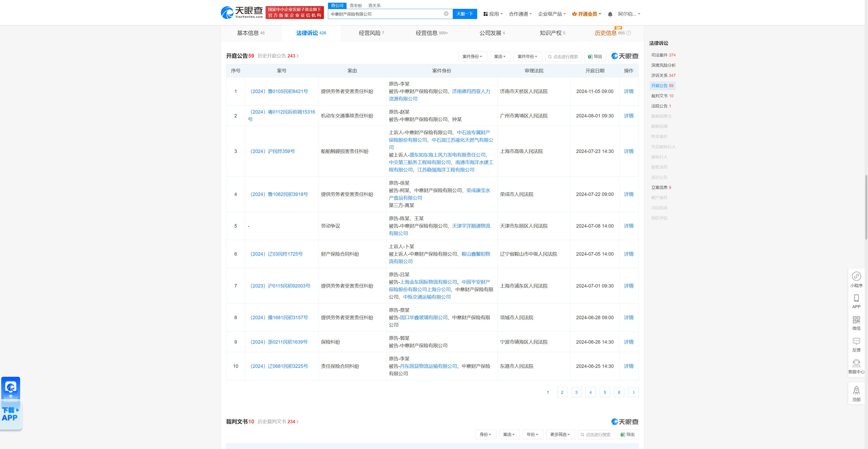The image size is (868, 449).
Task: Open 中石油专属财产保险股份有限公司 link
Action: click(440, 136)
